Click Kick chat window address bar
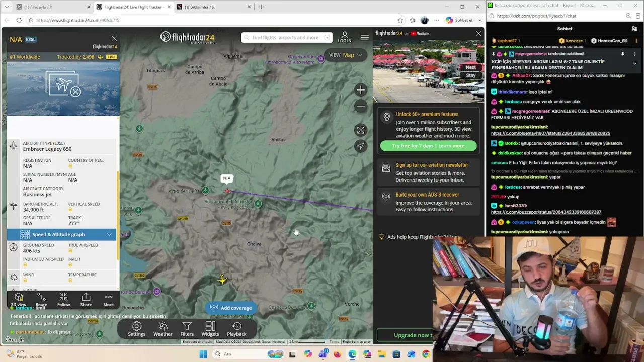Viewport: 644px width, 362px height. (558, 16)
